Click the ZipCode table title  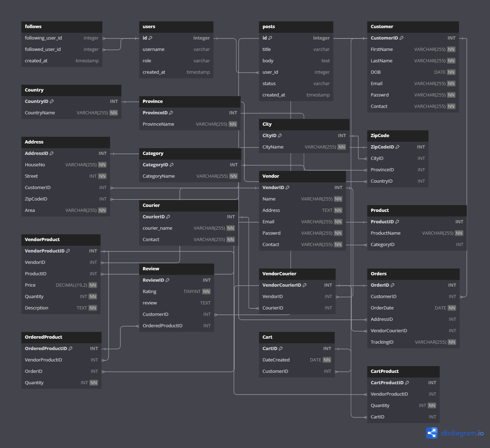click(380, 136)
